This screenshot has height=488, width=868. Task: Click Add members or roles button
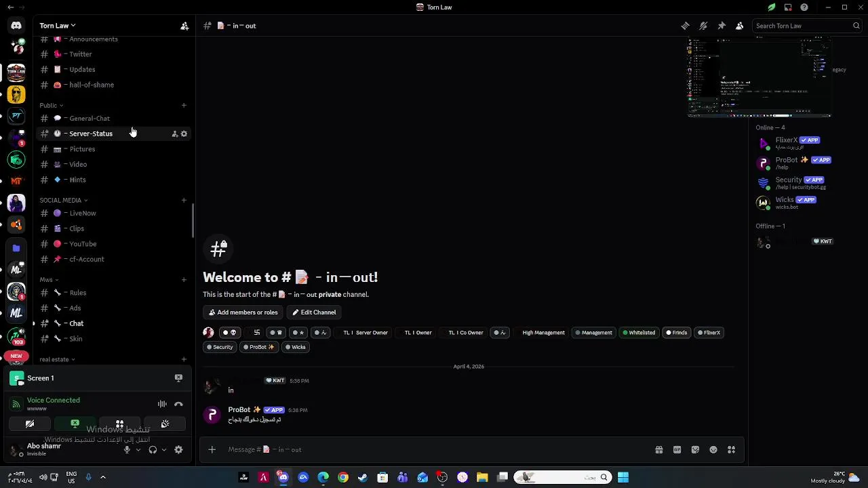pos(242,312)
